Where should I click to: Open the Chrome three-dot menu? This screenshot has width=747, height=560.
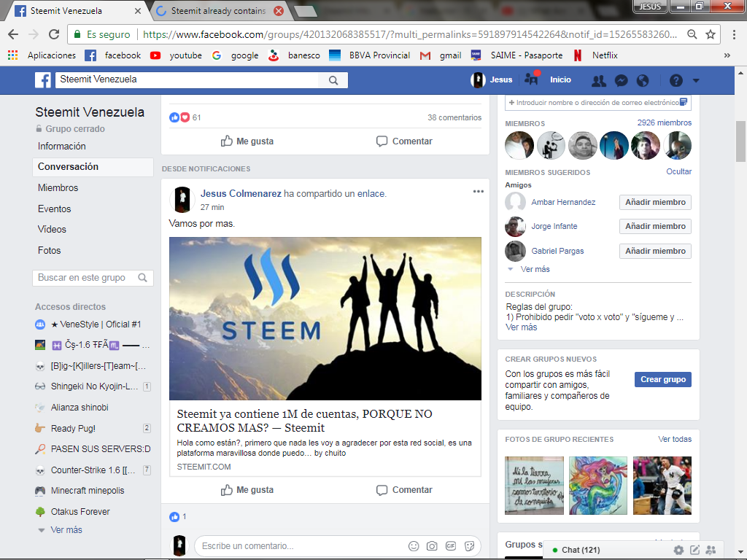734,34
